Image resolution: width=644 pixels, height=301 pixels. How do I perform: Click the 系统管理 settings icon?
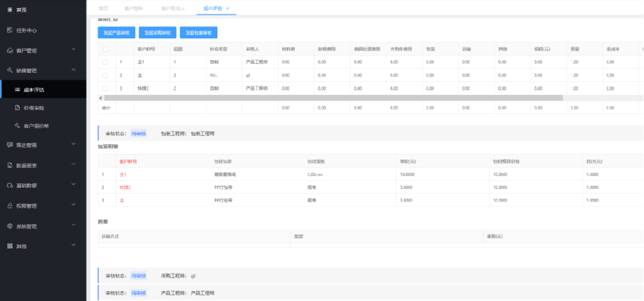(10, 226)
